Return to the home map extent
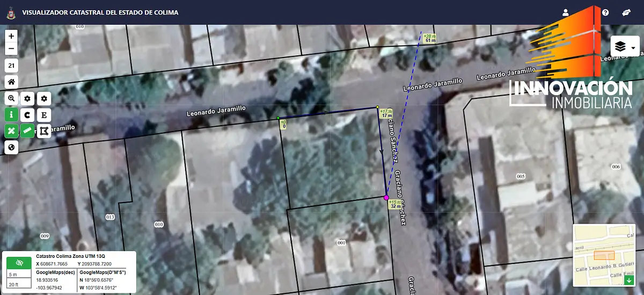644x295 pixels. click(x=12, y=82)
